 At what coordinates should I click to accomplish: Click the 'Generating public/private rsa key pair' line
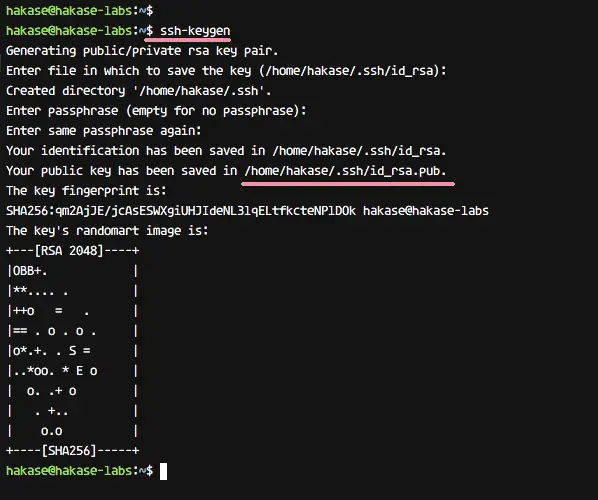pyautogui.click(x=142, y=51)
